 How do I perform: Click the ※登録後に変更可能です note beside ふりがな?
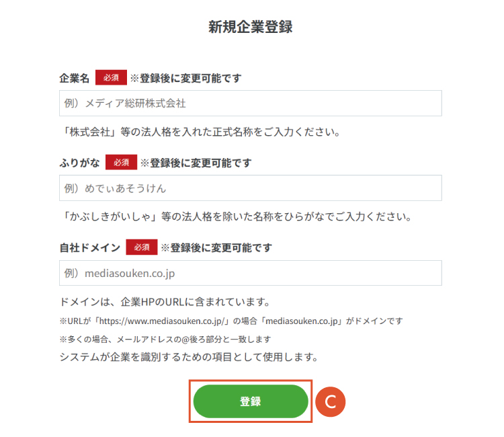tap(196, 163)
